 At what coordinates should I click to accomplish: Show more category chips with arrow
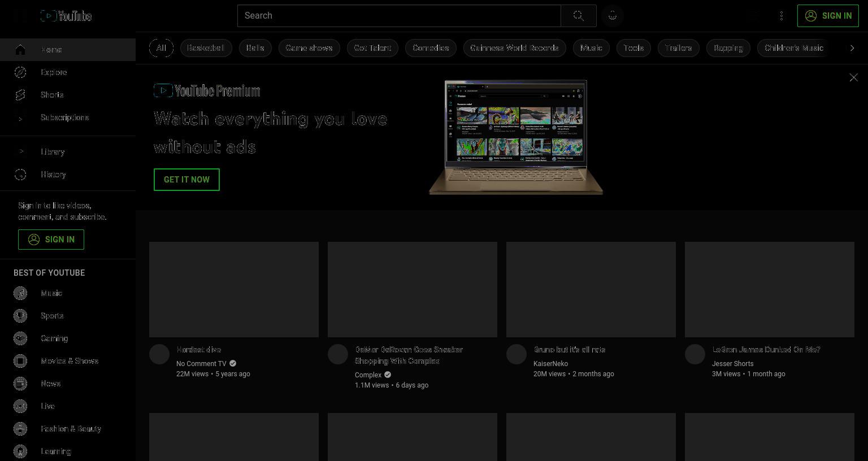click(852, 48)
